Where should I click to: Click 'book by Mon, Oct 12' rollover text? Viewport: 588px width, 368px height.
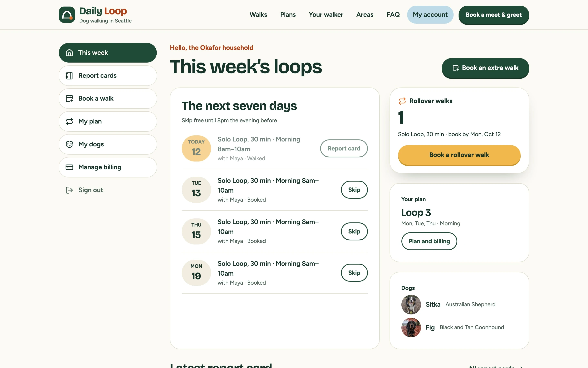point(474,134)
